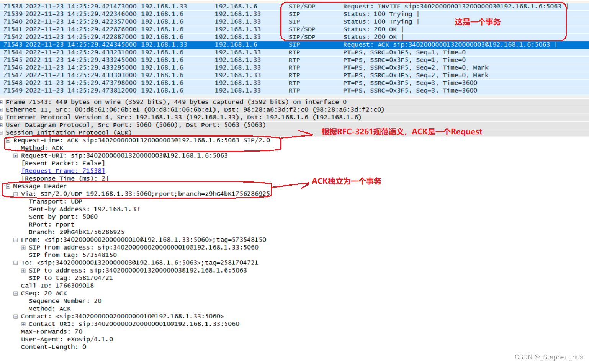The image size is (589, 364).
Task: Select the Branch: z9hG4bK1756286925 field
Action: 77,232
